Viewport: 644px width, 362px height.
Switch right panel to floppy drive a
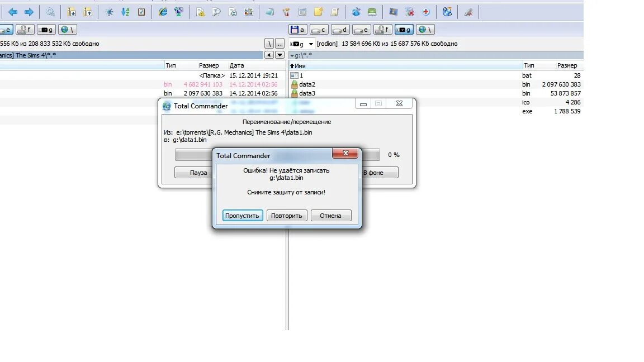click(x=299, y=30)
